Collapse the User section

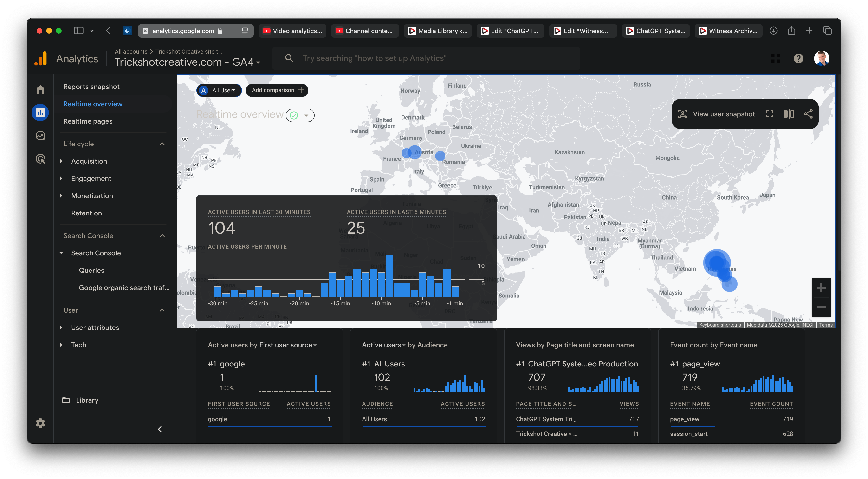(162, 310)
